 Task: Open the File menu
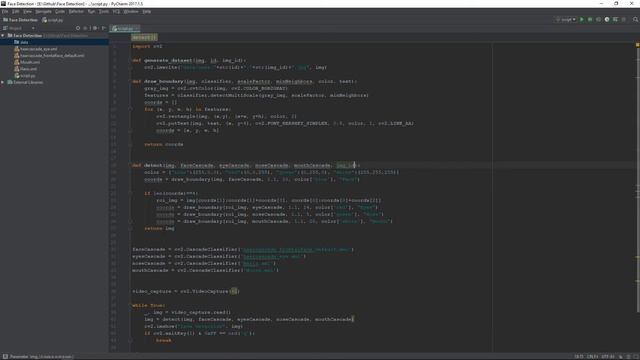tap(4, 11)
